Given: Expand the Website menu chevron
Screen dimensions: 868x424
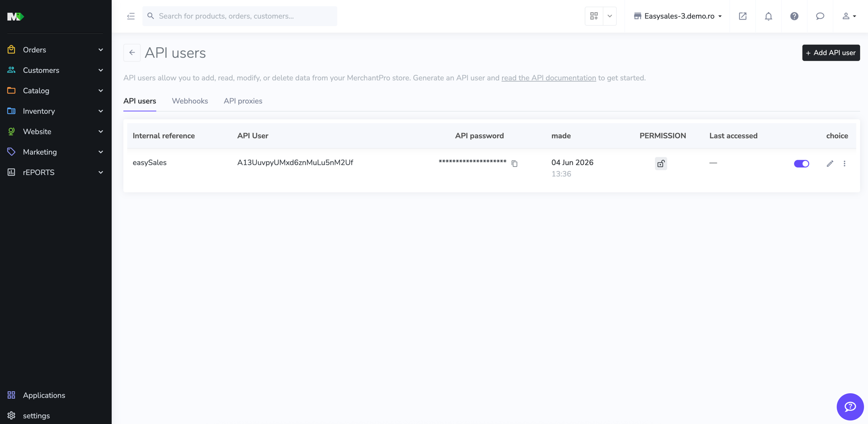Looking at the screenshot, I should coord(101,131).
